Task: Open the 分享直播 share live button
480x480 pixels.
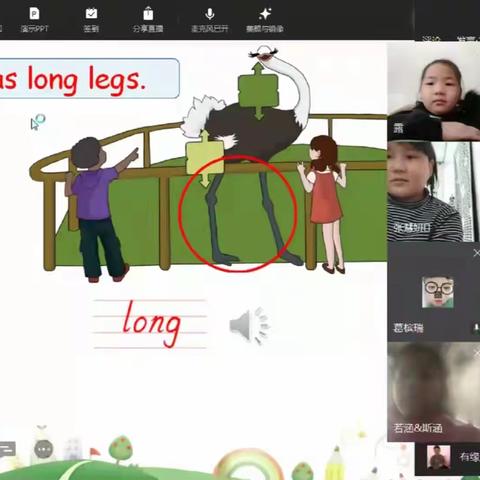Action: pos(148,20)
